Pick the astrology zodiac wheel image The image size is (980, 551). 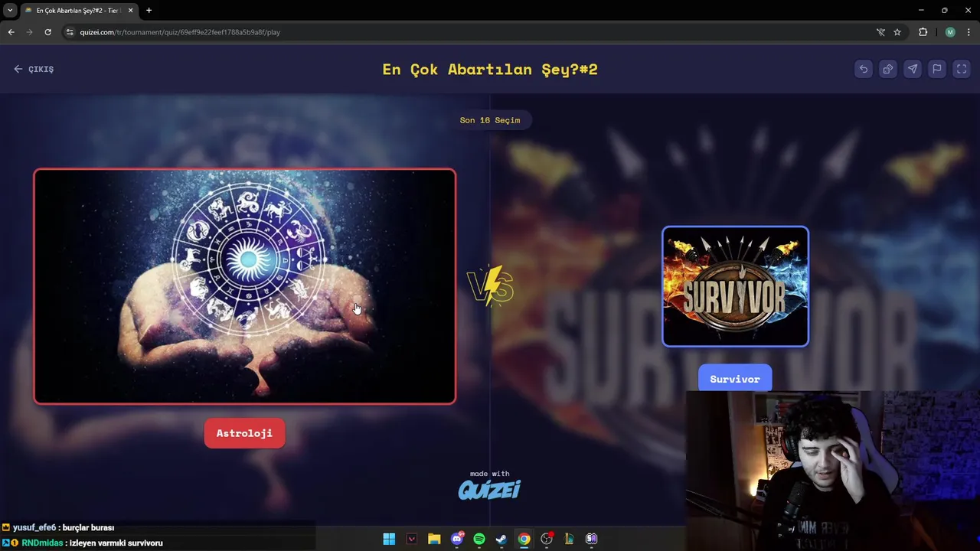pos(245,286)
